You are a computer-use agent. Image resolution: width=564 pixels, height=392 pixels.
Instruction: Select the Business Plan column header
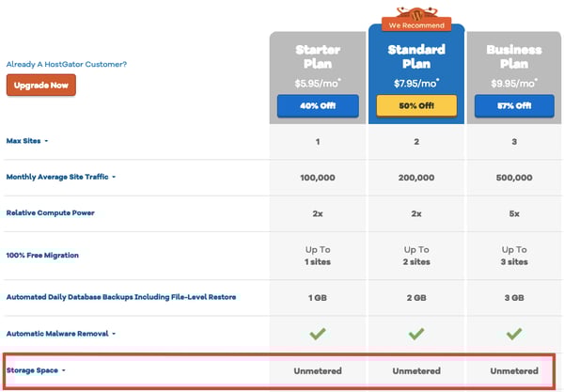pyautogui.click(x=513, y=55)
